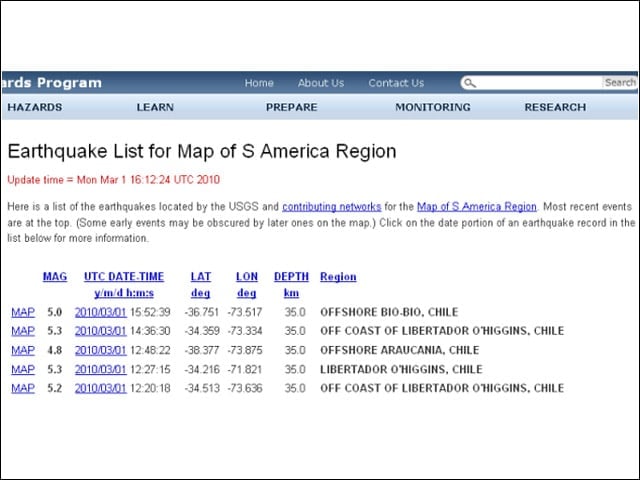Open MAP for the 12:20:18 earthquake
This screenshot has height=480, width=640.
tap(23, 388)
